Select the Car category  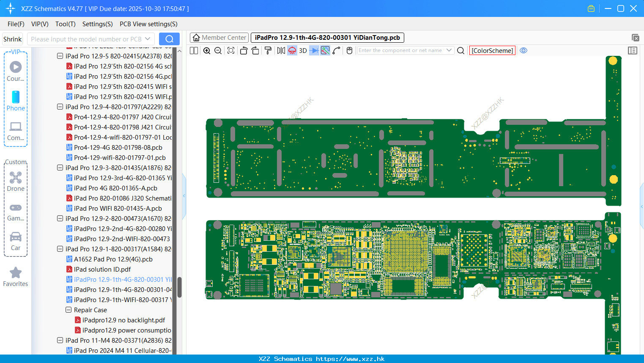click(x=16, y=241)
